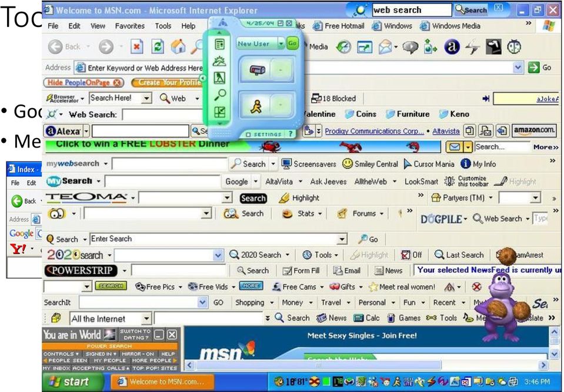The height and width of the screenshot is (392, 564).
Task: Click the Home icon in the IE toolbar
Action: 178,46
